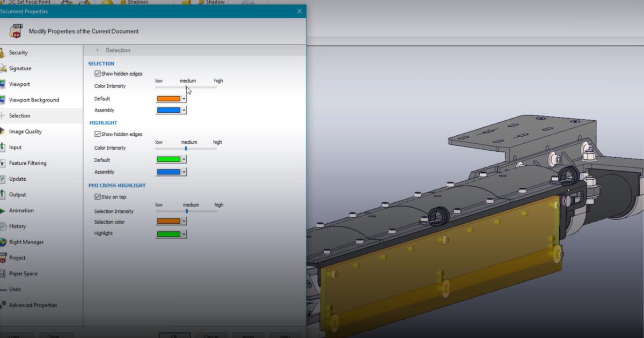644x338 pixels.
Task: Toggle Show hidden edges under HIGHLIGHT
Action: pos(97,134)
